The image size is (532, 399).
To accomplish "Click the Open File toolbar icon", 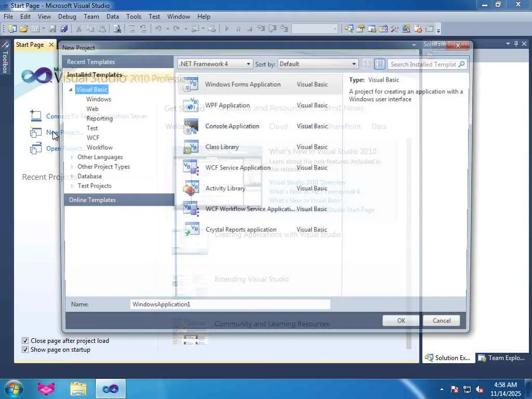I will [24, 29].
